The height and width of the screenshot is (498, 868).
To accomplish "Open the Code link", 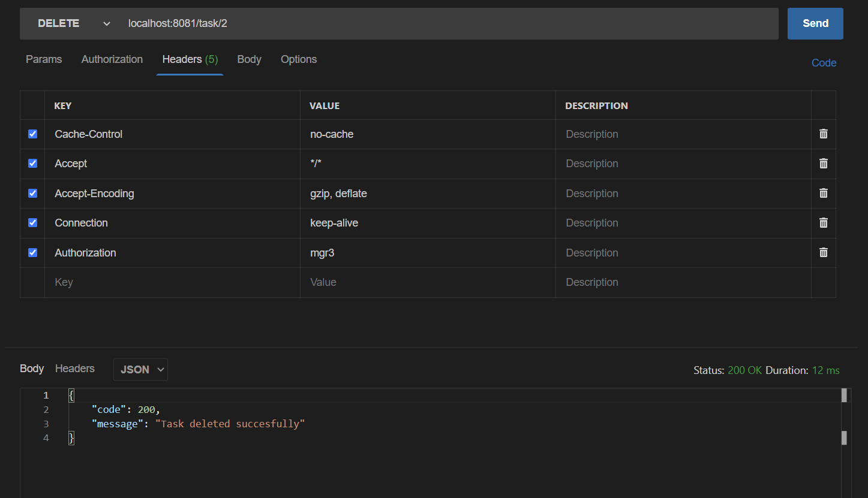I will 824,63.
